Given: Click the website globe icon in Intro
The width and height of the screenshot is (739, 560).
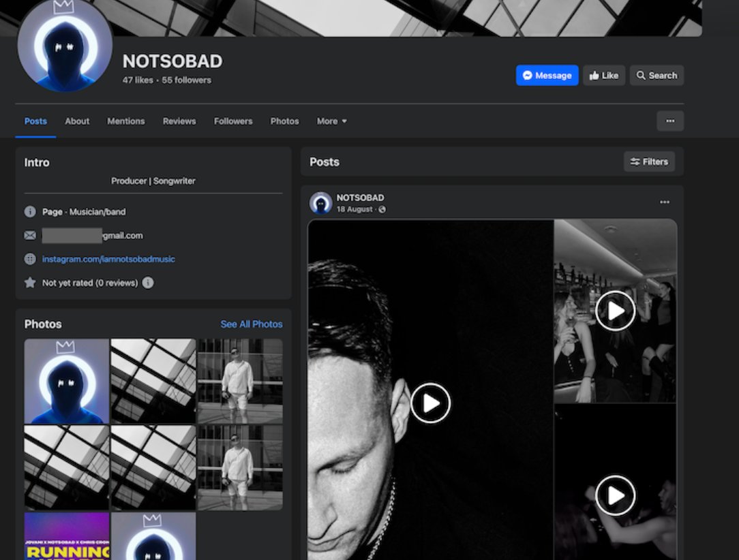Looking at the screenshot, I should [x=30, y=259].
